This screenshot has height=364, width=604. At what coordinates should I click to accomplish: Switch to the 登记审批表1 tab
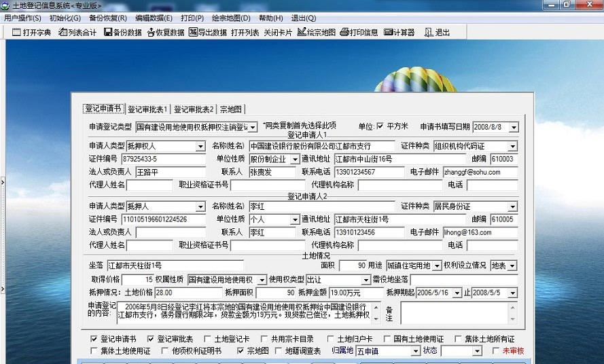click(147, 109)
